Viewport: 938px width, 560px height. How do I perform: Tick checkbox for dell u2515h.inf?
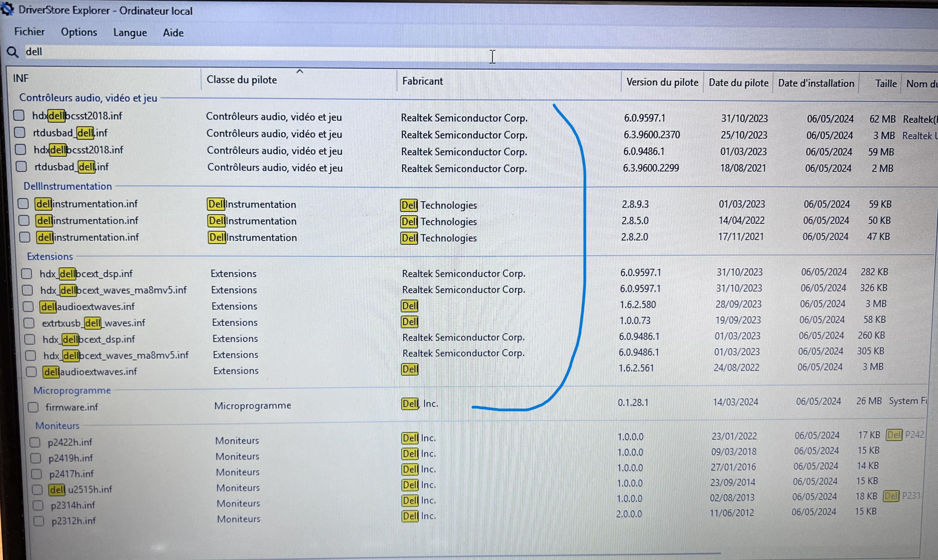click(x=37, y=489)
